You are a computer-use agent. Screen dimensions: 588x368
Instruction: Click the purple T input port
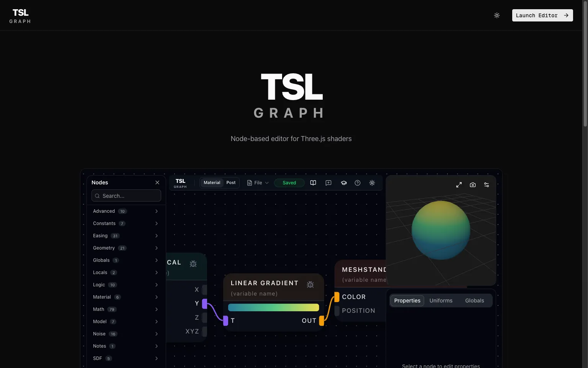click(x=226, y=320)
